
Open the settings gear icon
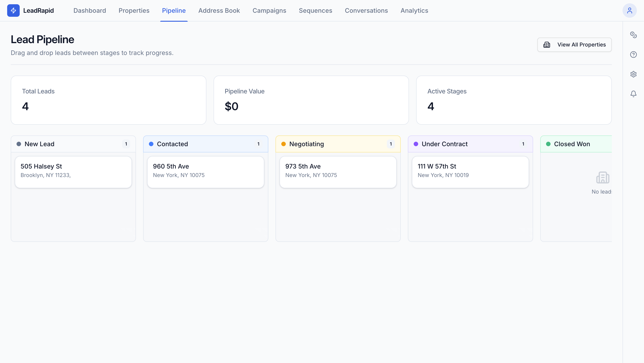click(x=633, y=74)
